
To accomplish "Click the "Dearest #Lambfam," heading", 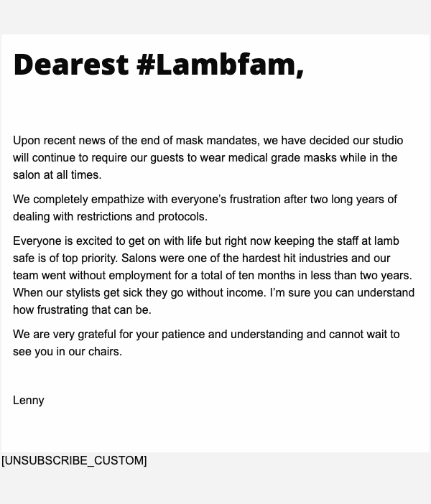I will pyautogui.click(x=158, y=65).
